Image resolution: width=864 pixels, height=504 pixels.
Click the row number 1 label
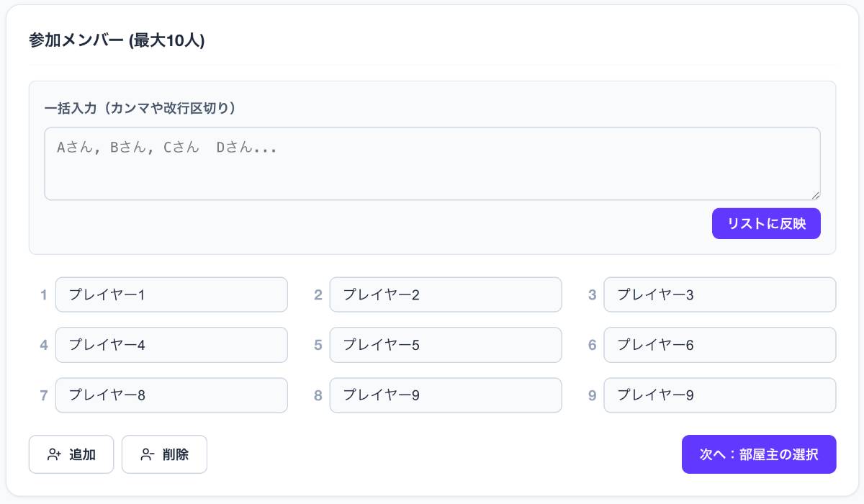pyautogui.click(x=44, y=294)
